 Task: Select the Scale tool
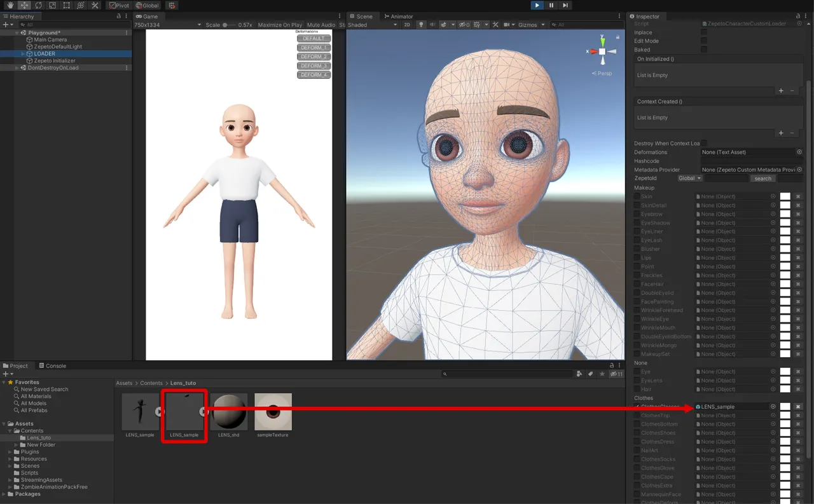[x=53, y=5]
